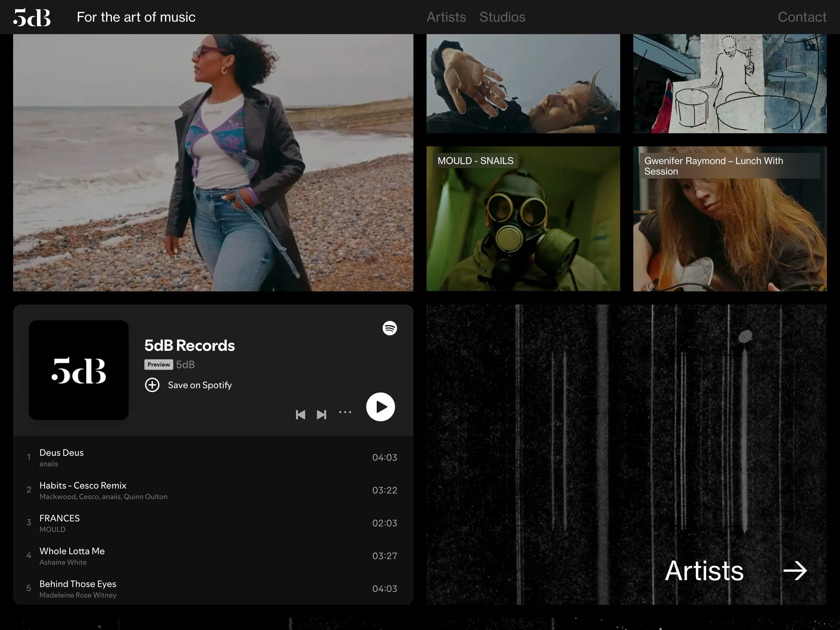Click the 5dB Records playlist title
The image size is (840, 630).
point(190,346)
